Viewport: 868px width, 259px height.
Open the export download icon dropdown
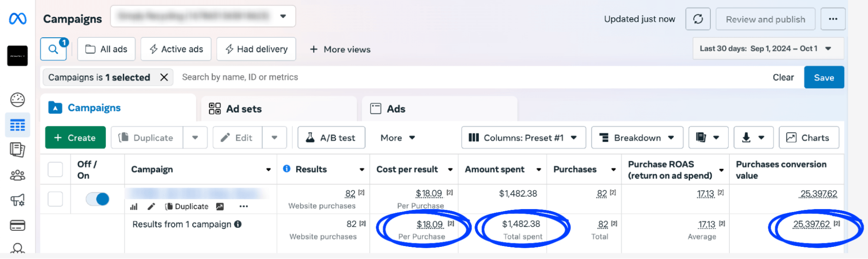753,138
